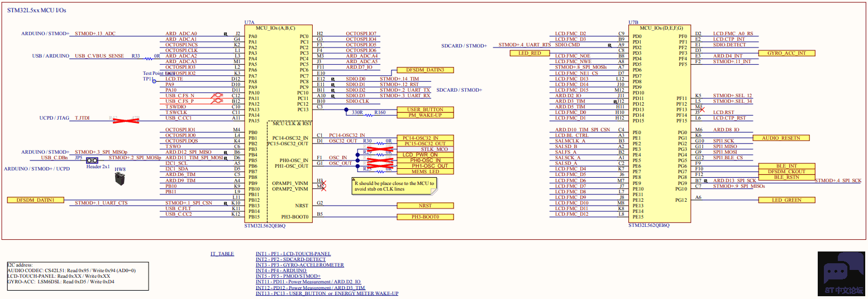868x299 pixels.
Task: Click the MCU_IOs (A,B,C) block title
Action: 275,28
